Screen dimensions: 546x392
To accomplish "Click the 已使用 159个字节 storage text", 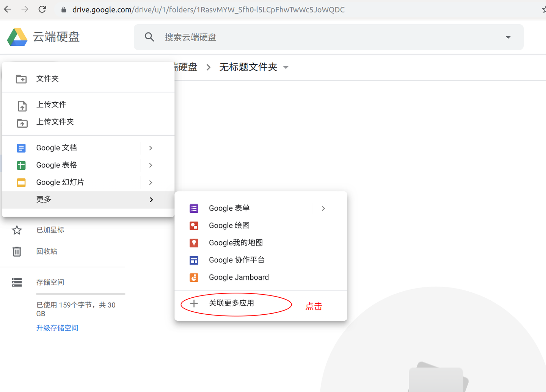I will point(76,309).
